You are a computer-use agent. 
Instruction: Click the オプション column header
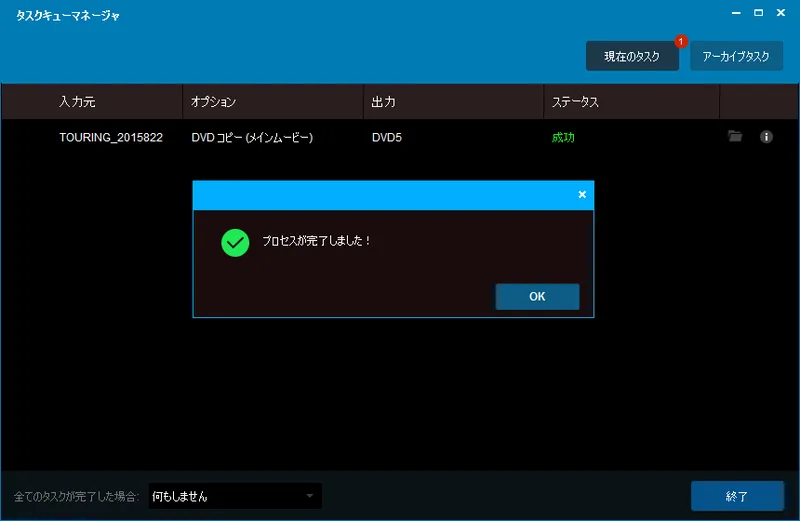(214, 102)
